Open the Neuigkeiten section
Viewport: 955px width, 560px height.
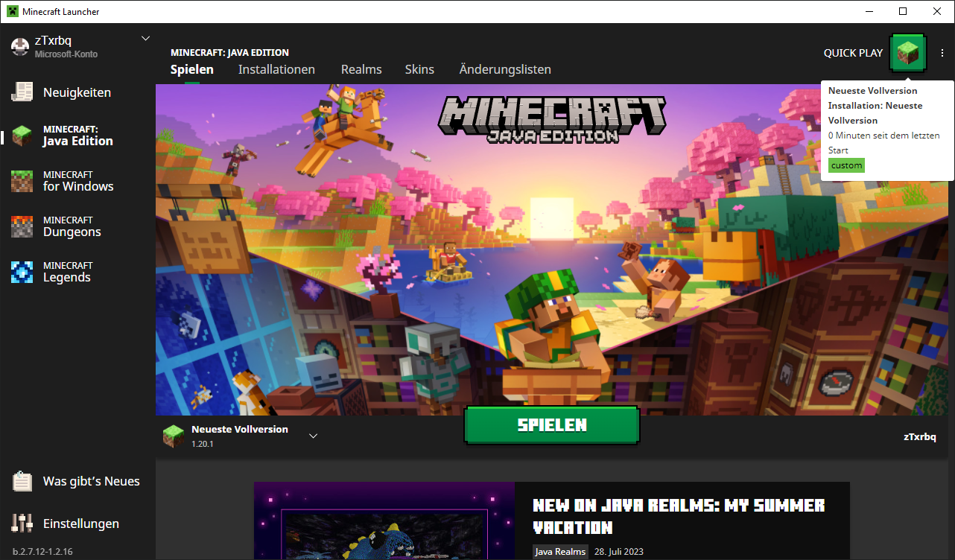(77, 92)
